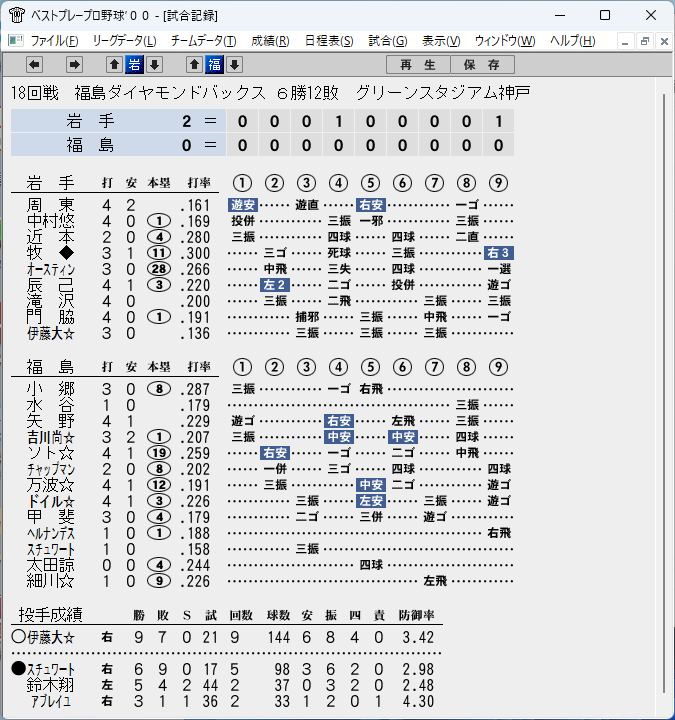Open the ウィンドウ(W) menu
Image resolution: width=675 pixels, height=720 pixels.
pyautogui.click(x=505, y=41)
